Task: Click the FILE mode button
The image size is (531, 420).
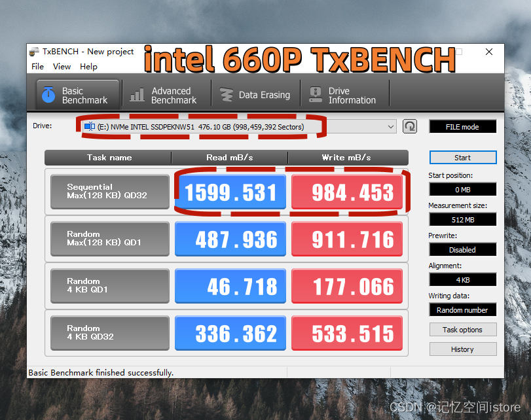Action: pos(463,127)
